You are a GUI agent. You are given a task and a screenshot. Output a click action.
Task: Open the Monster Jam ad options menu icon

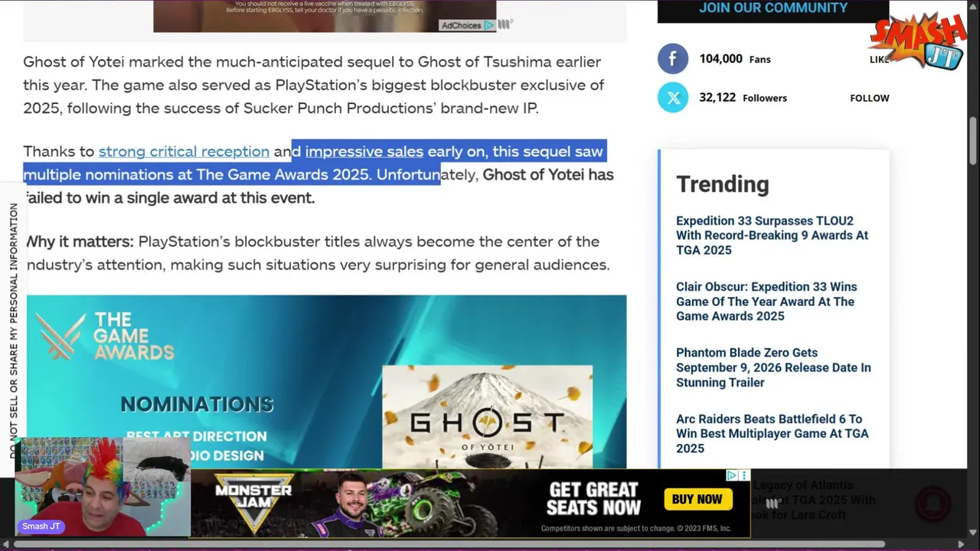tap(743, 475)
